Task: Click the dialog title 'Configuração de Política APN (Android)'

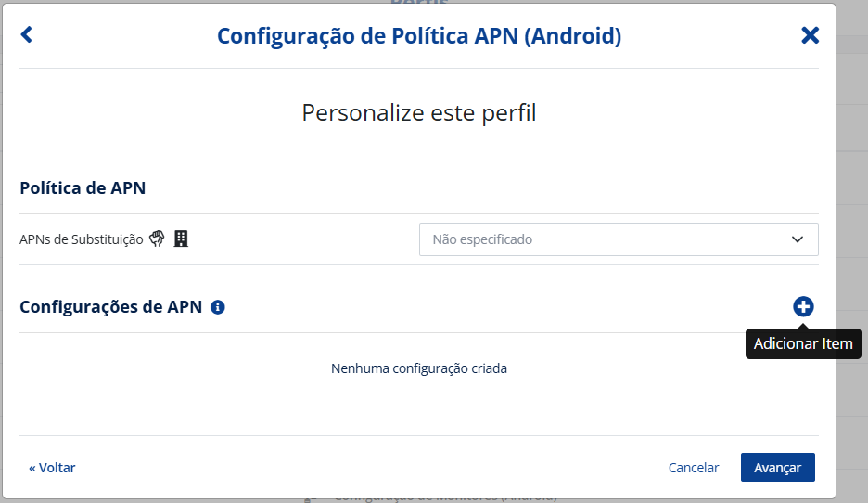Action: (x=419, y=36)
